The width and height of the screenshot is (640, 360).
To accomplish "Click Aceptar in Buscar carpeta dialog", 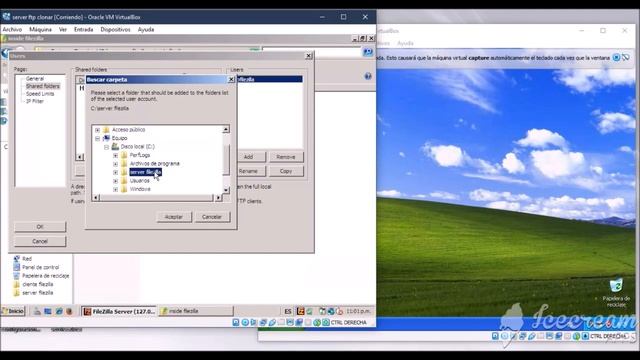I will (x=174, y=217).
